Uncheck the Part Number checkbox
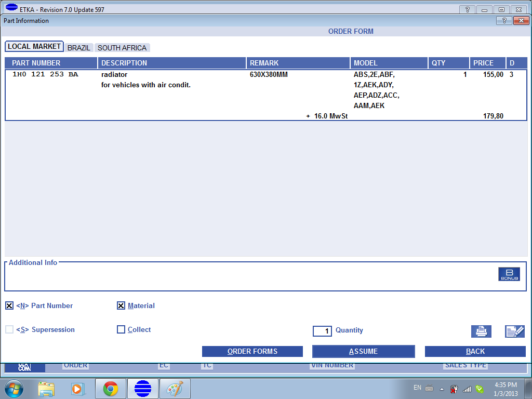 click(x=9, y=306)
